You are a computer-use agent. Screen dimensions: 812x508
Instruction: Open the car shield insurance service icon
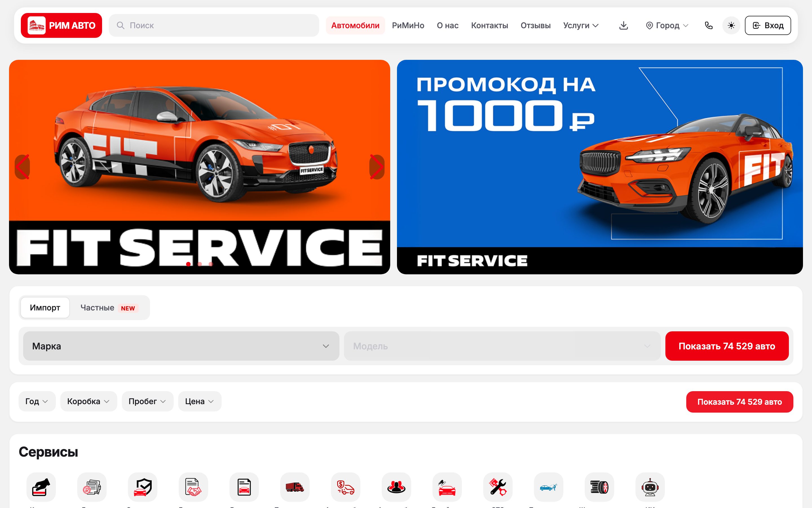pos(143,487)
